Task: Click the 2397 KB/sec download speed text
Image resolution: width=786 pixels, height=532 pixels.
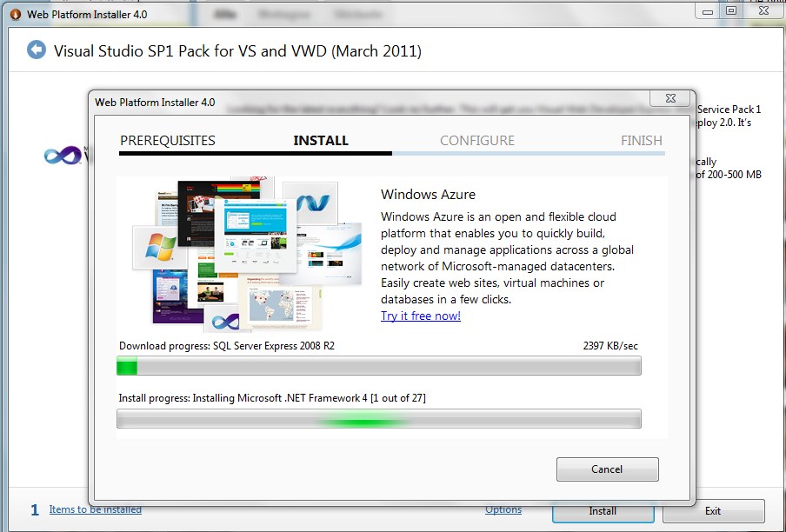Action: [x=610, y=346]
